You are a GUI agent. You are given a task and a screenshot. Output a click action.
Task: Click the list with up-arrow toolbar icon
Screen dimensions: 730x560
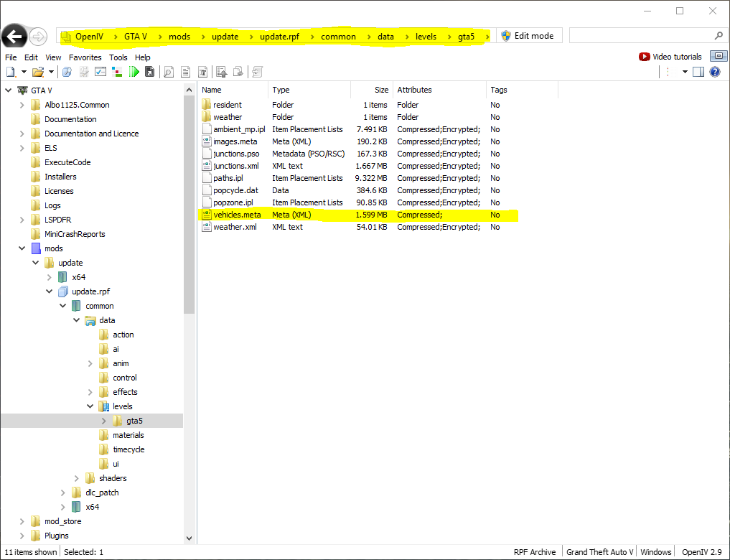222,72
